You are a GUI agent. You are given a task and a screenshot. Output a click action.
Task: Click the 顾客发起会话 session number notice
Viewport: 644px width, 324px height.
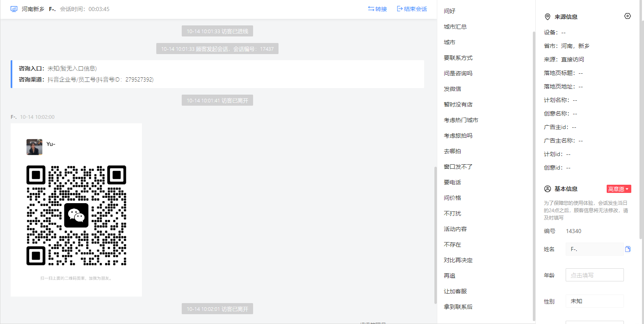click(x=217, y=49)
